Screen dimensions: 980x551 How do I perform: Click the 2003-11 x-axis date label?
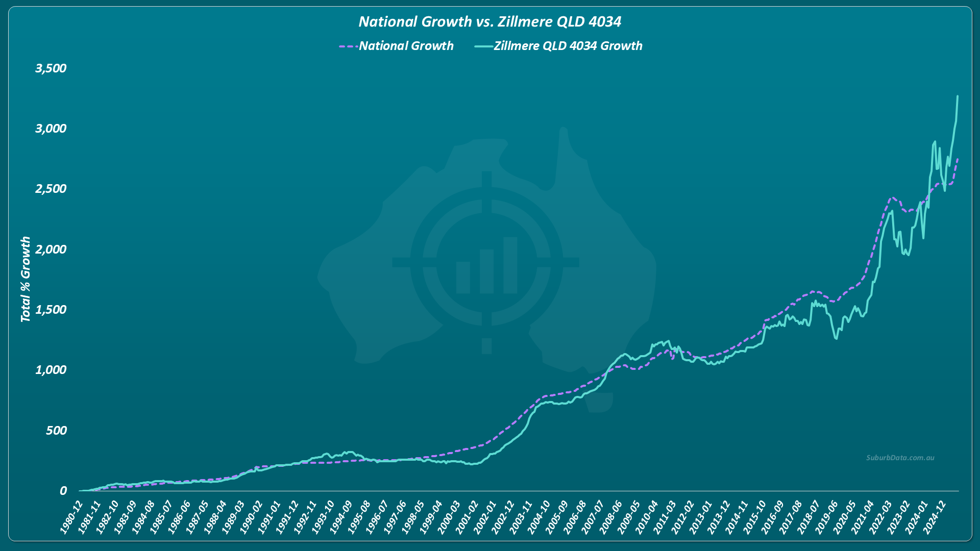tap(520, 517)
